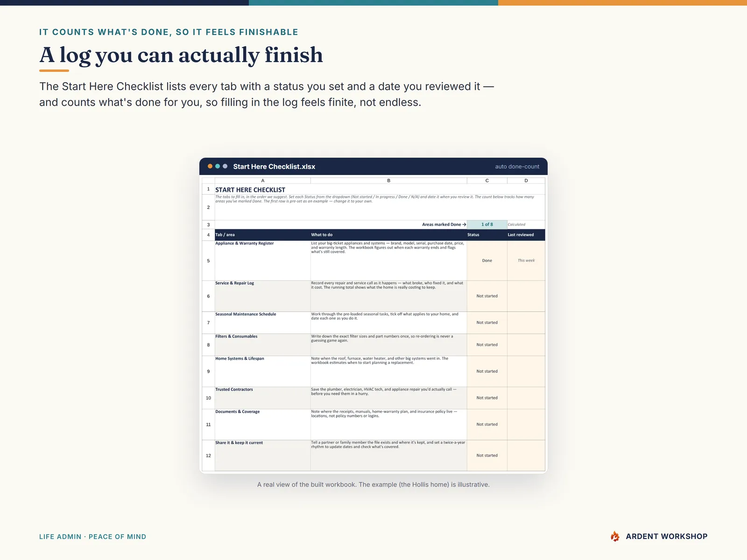Select row 1 header number
Screen dimensions: 747x560
pos(208,189)
